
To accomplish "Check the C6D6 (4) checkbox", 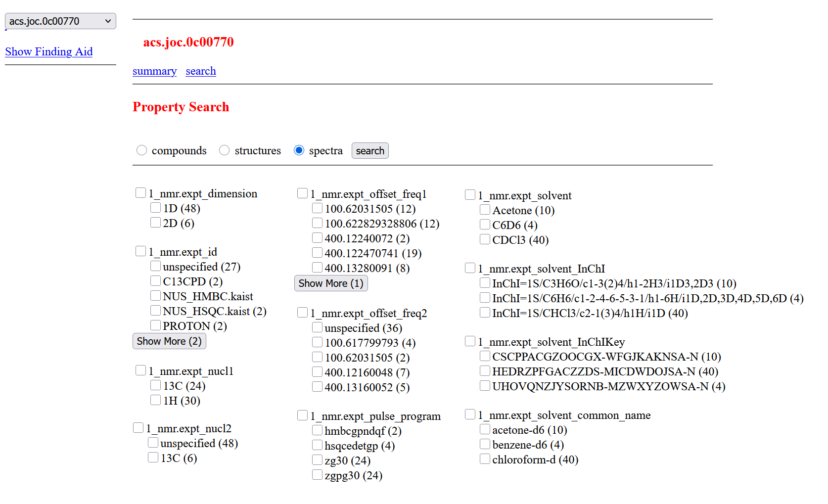I will (485, 225).
